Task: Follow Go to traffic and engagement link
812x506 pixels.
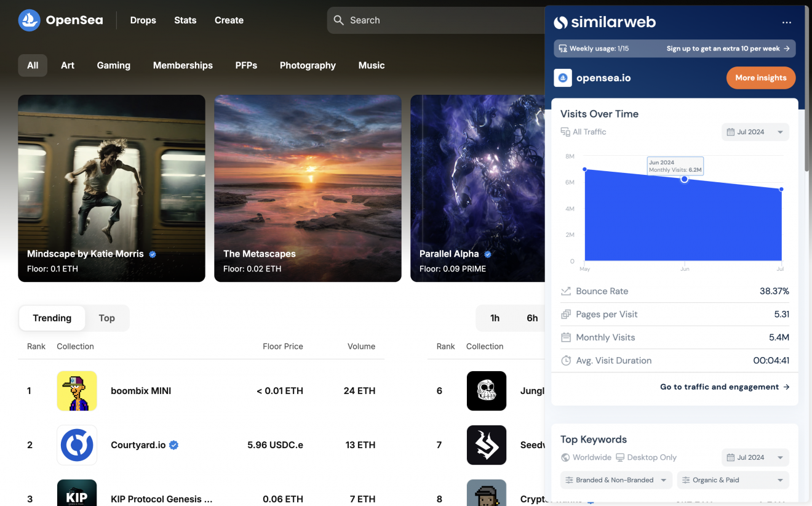Action: [724, 387]
